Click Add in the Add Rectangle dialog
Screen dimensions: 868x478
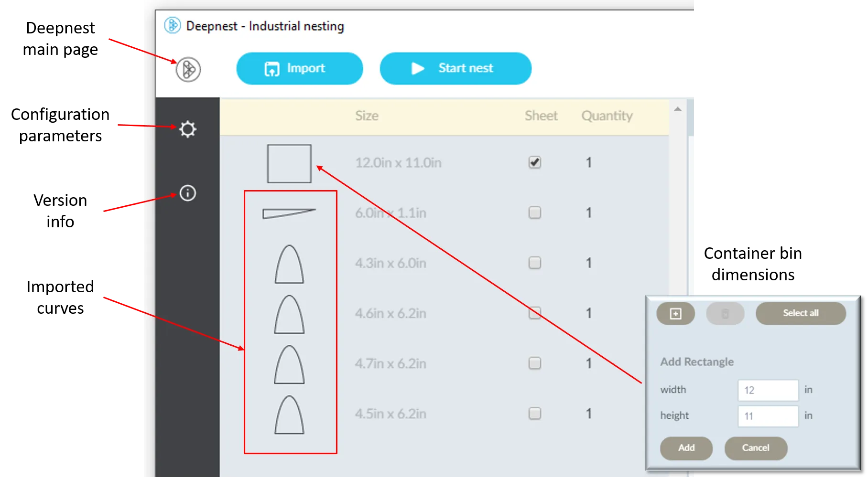[x=686, y=448]
